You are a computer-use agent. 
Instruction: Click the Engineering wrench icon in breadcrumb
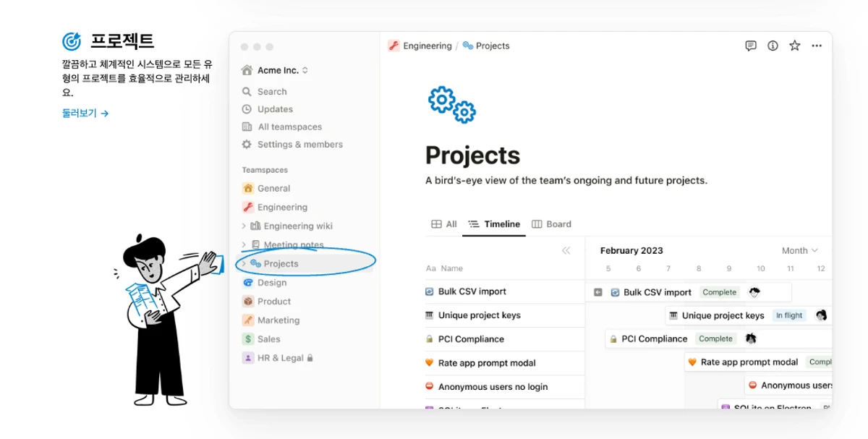coord(393,46)
